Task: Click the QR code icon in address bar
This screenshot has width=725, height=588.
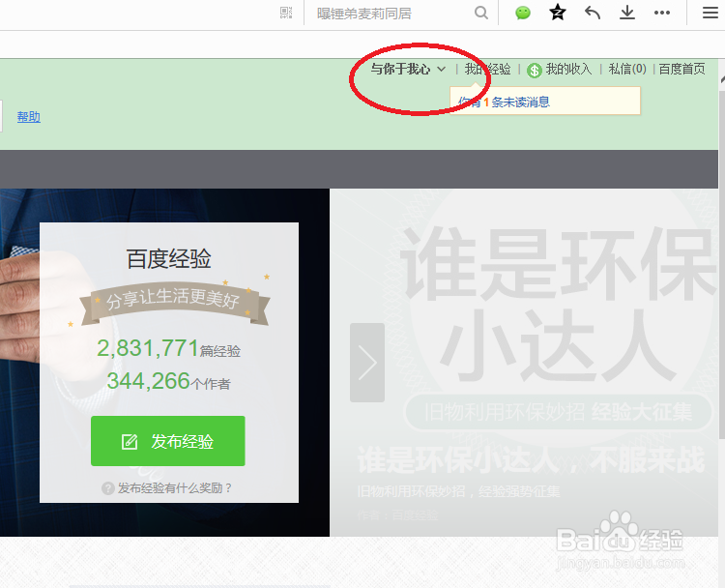Action: point(286,13)
